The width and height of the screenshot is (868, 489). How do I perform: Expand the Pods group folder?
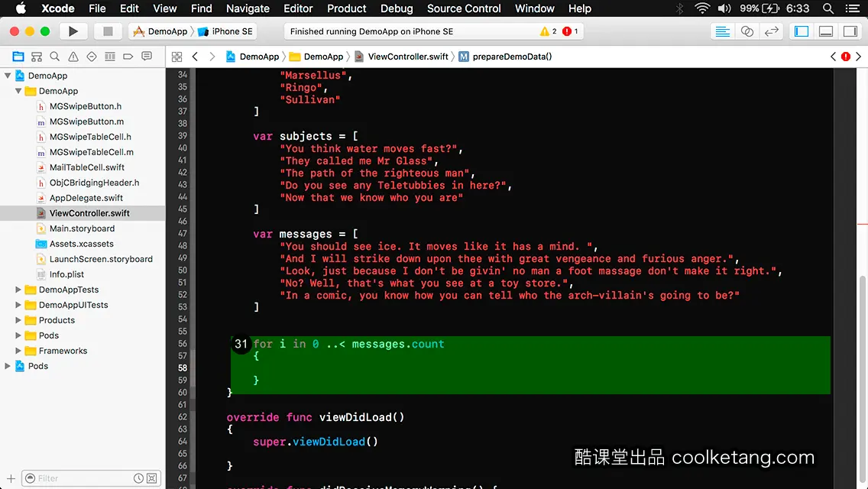click(x=18, y=335)
